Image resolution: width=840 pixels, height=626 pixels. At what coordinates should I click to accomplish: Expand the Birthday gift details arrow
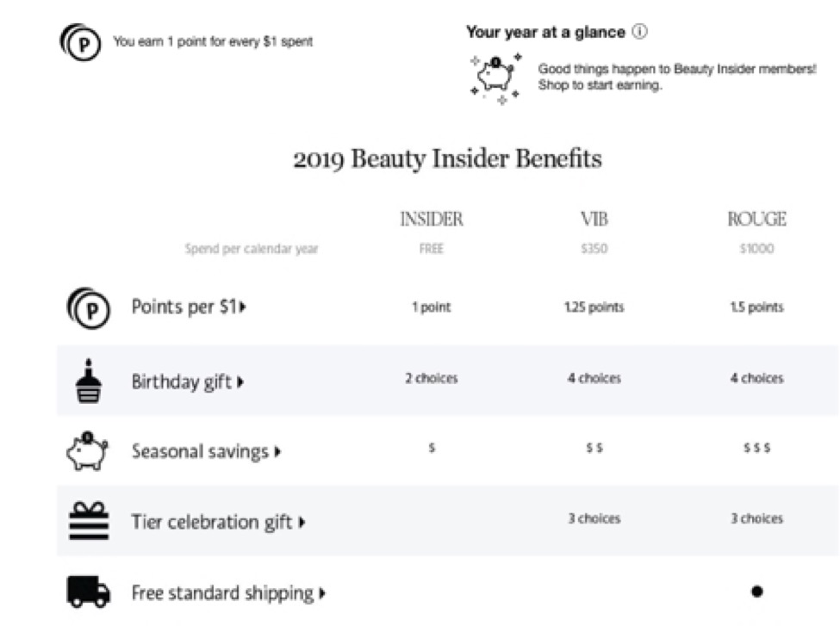click(240, 381)
